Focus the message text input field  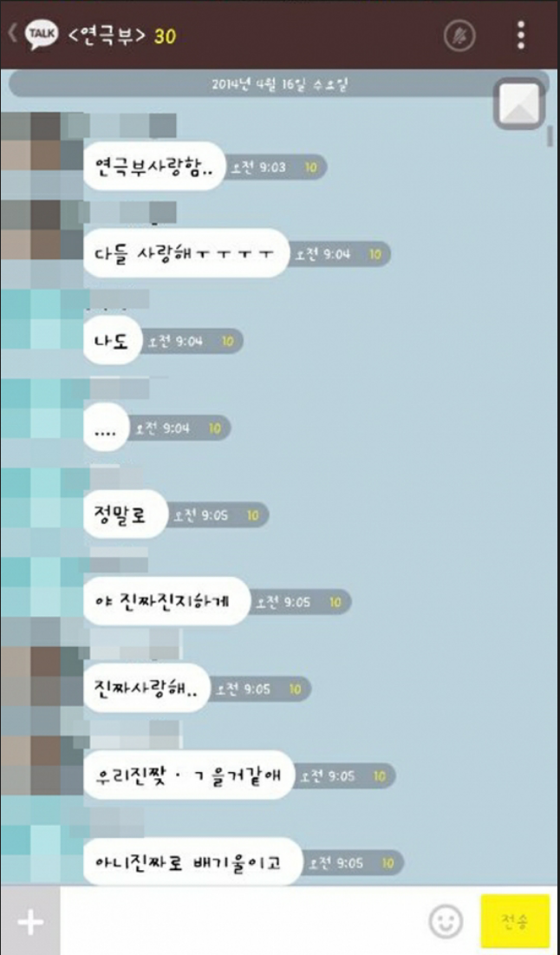[244, 922]
